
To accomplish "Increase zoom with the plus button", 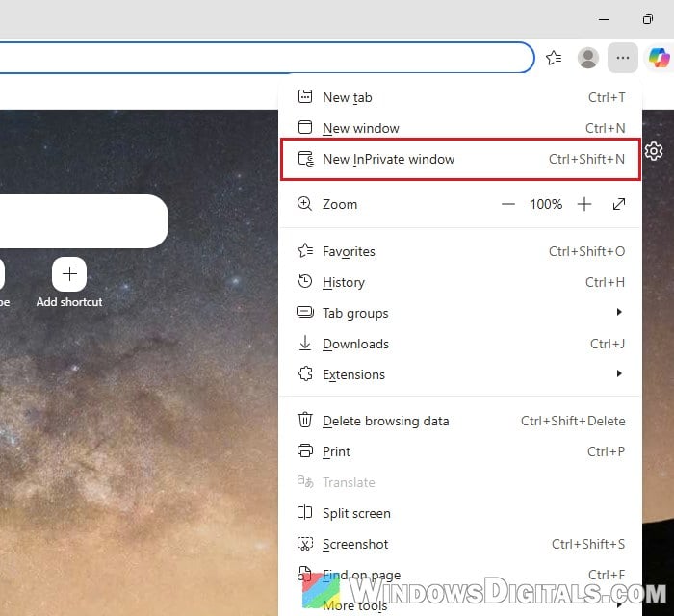I will point(584,204).
